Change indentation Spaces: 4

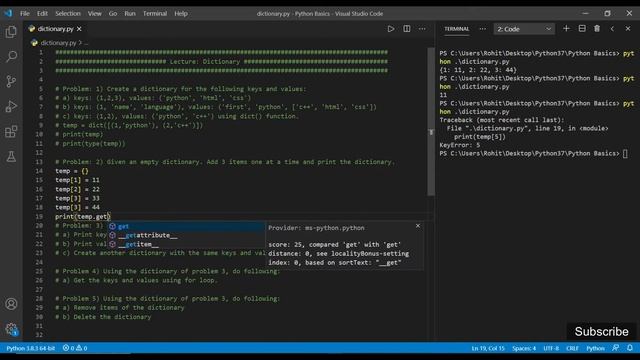pos(524,348)
